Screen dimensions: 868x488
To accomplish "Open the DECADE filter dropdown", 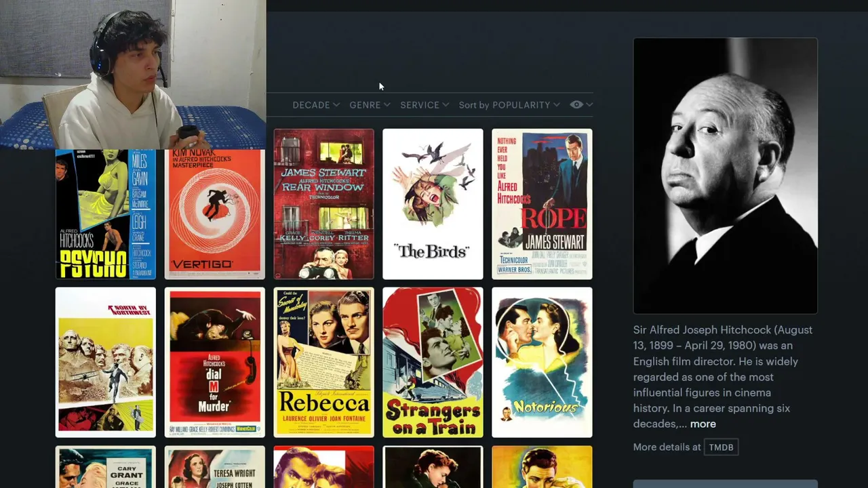I will (316, 105).
